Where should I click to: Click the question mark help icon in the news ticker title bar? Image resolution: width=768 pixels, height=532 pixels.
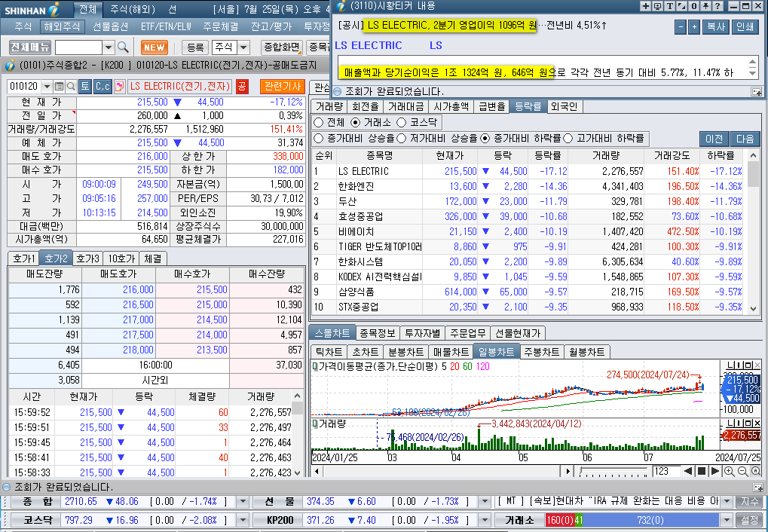point(718,6)
